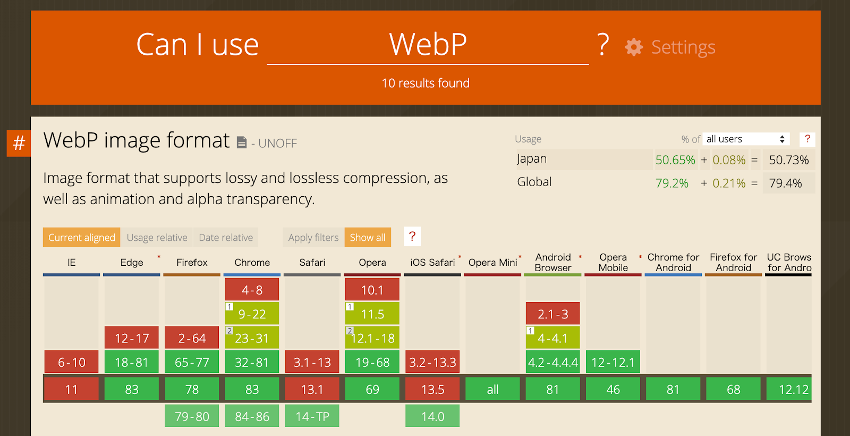850x436 pixels.
Task: Select Firefox 79-80 version cell
Action: click(192, 416)
